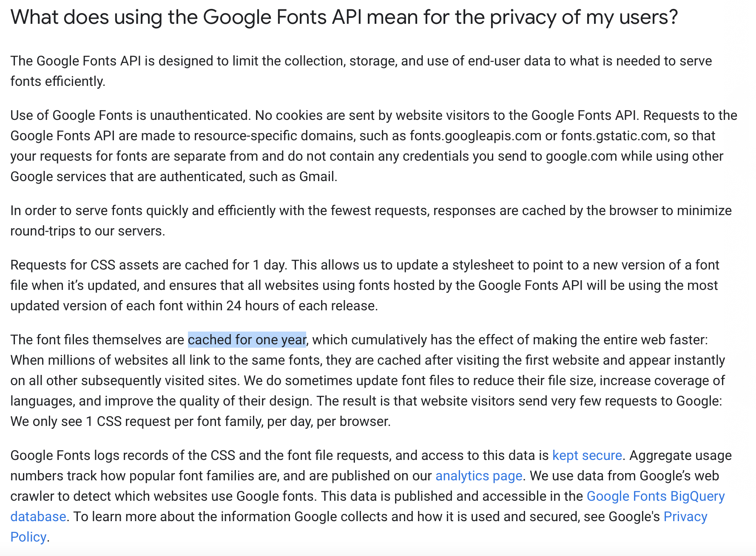The width and height of the screenshot is (756, 556).
Task: Open the "kept secure" link
Action: (587, 455)
